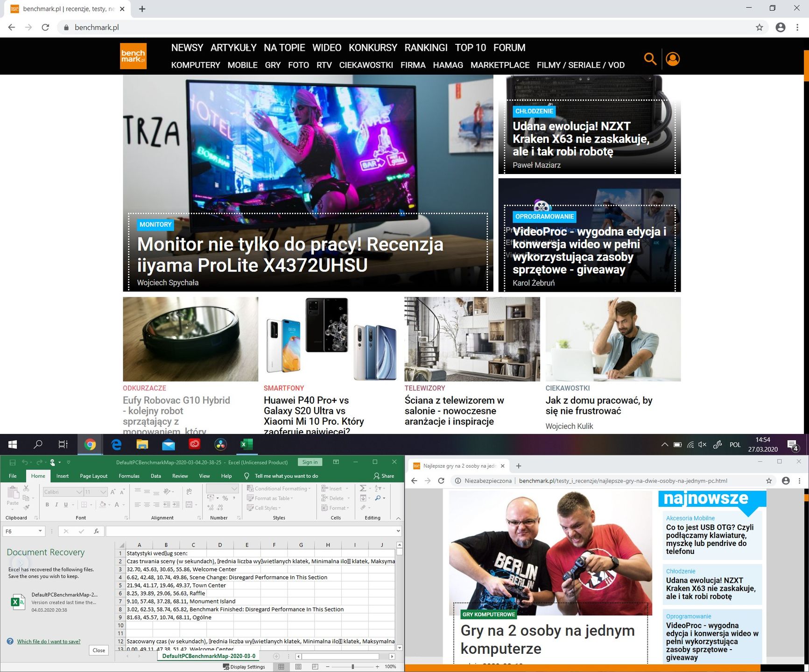The height and width of the screenshot is (672, 809).
Task: Open the Mail app from the taskbar
Action: (169, 445)
